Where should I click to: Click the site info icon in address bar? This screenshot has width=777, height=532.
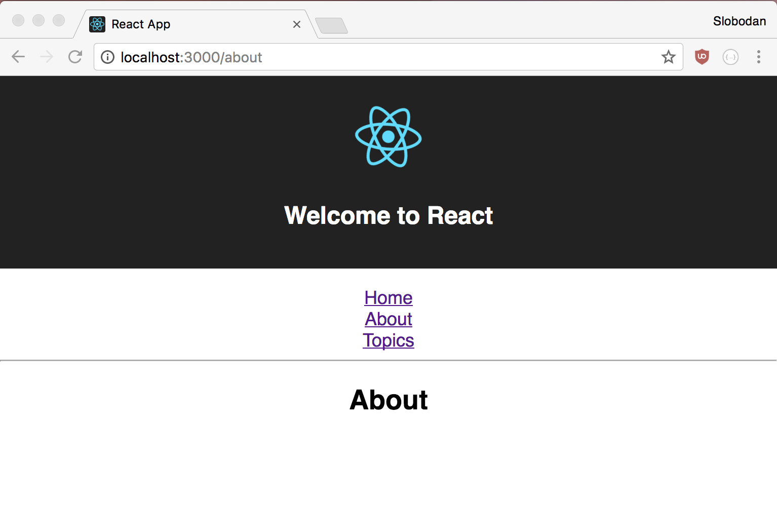107,57
